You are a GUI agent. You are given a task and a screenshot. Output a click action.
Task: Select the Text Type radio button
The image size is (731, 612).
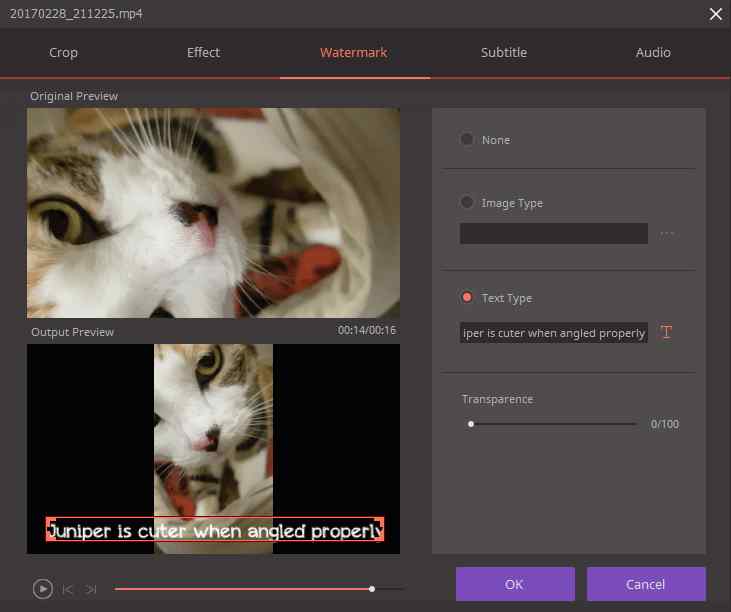point(467,297)
